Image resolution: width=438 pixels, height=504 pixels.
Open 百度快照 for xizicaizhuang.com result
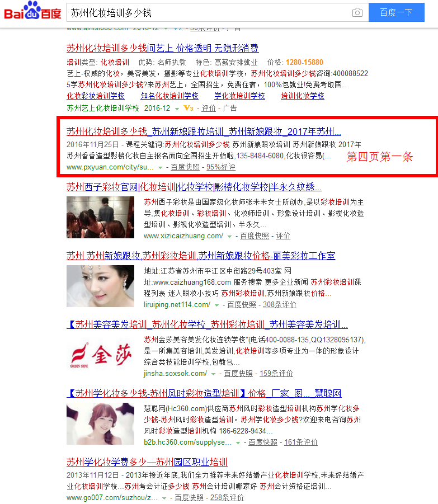tap(255, 236)
